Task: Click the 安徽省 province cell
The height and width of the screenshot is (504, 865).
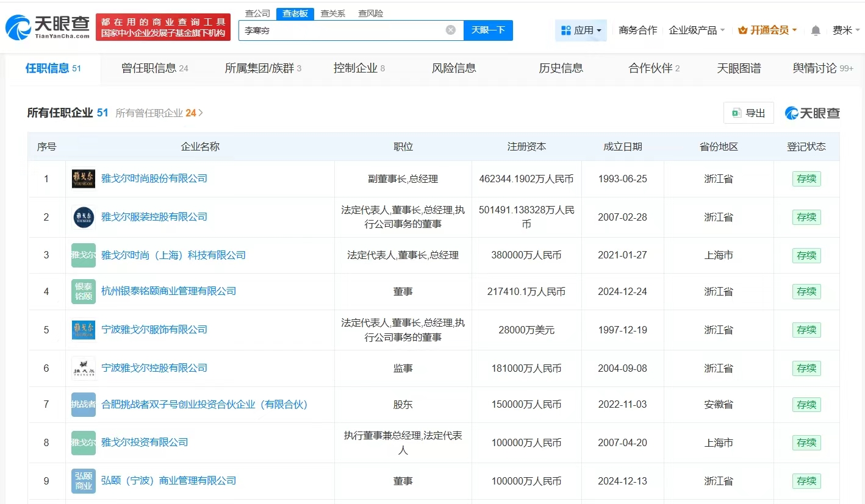Action: (x=719, y=405)
